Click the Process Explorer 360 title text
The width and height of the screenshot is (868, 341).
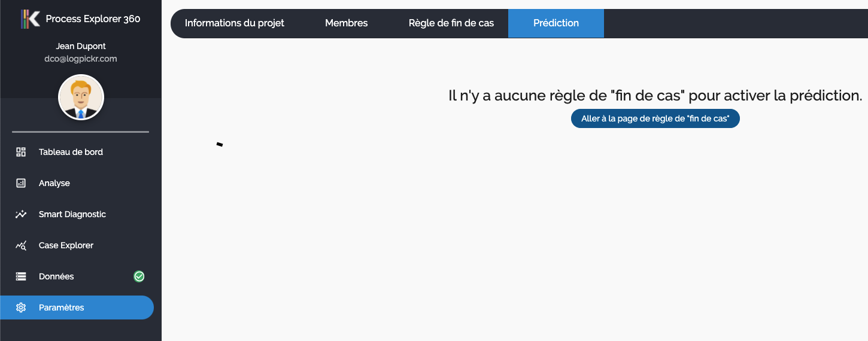tap(93, 19)
